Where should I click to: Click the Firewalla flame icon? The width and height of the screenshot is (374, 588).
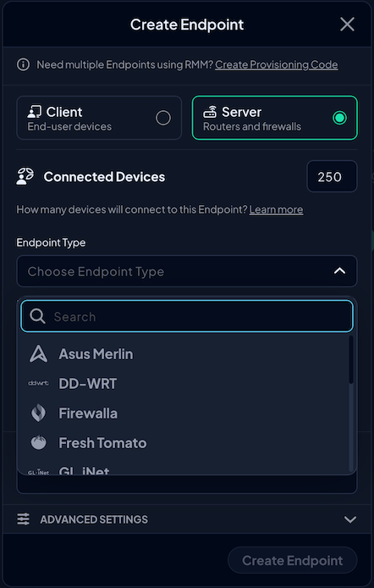[x=39, y=413]
